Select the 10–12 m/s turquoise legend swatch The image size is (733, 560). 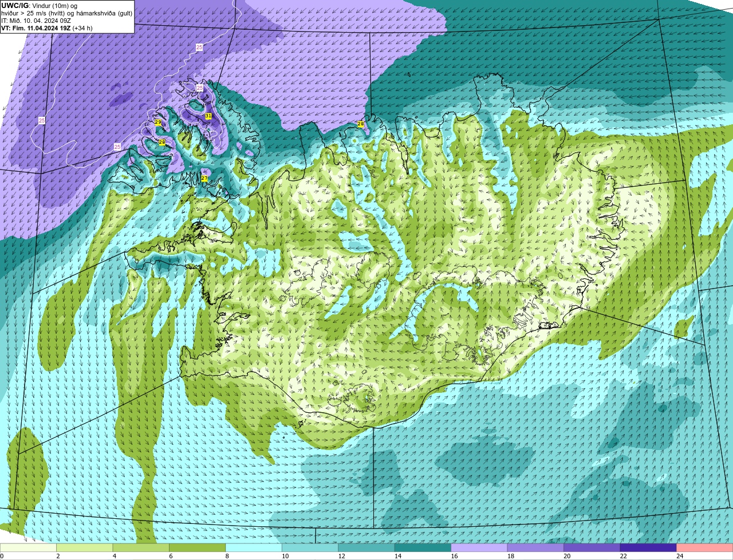(x=310, y=547)
